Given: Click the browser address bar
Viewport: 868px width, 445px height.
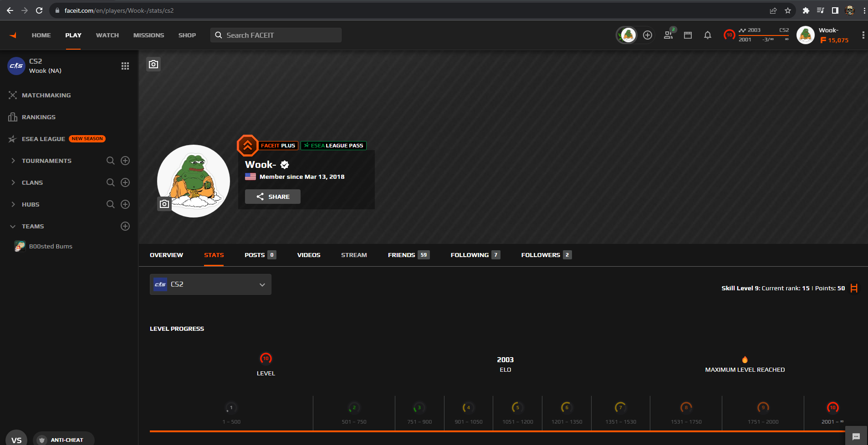Looking at the screenshot, I should 410,10.
